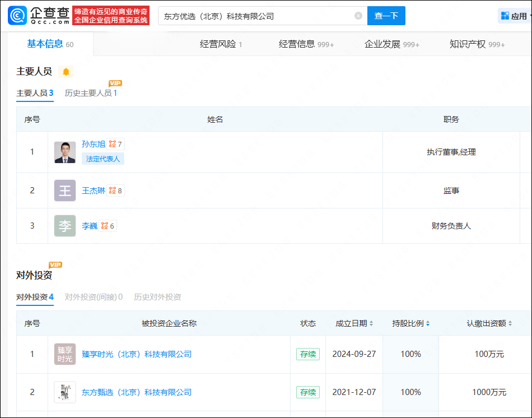Viewport: 532px width, 418px height.
Task: Click the 存续 status tag for 东方甄选
Action: pos(308,392)
